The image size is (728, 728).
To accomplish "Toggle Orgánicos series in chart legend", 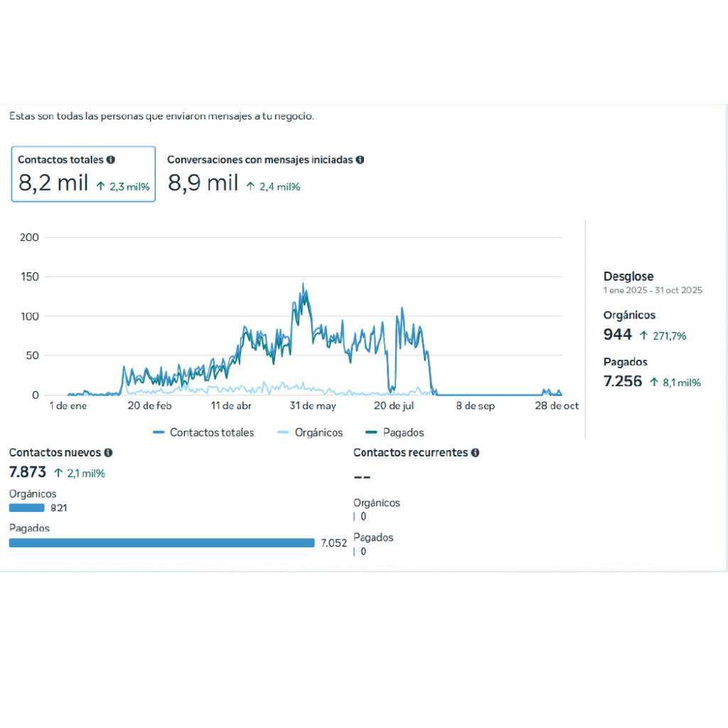I will [309, 432].
